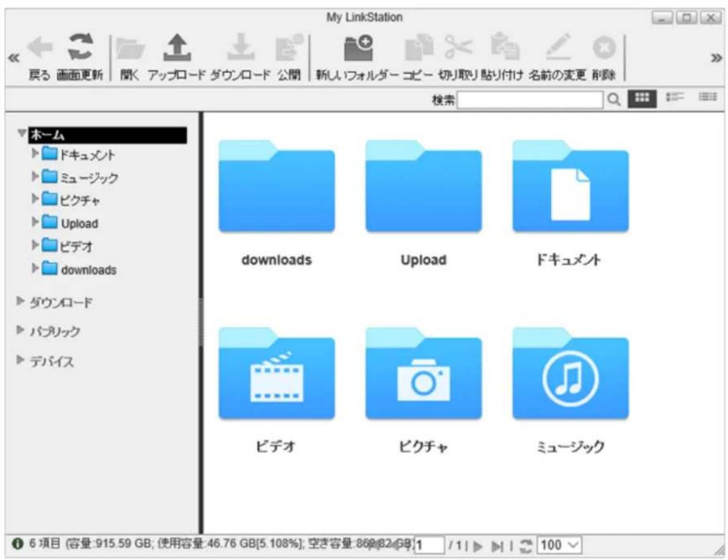Image resolution: width=728 pixels, height=560 pixels.
Task: Expand ビデオ in the sidebar tree
Action: click(x=35, y=245)
